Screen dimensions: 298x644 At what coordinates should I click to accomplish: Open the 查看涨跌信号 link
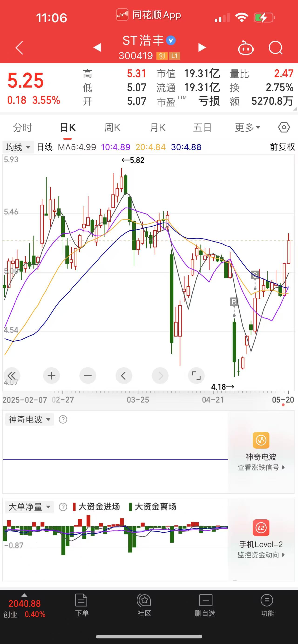point(261,467)
